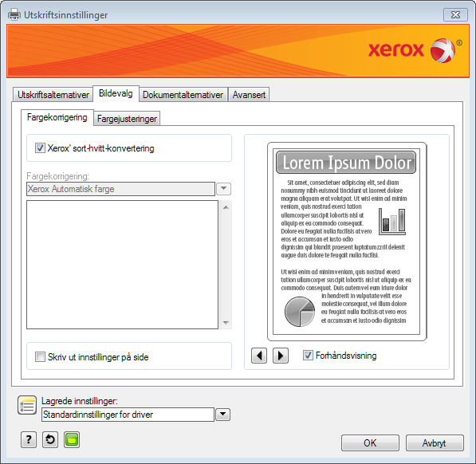This screenshot has height=464, width=476.
Task: Click the saved settings list icon
Action: [27, 405]
